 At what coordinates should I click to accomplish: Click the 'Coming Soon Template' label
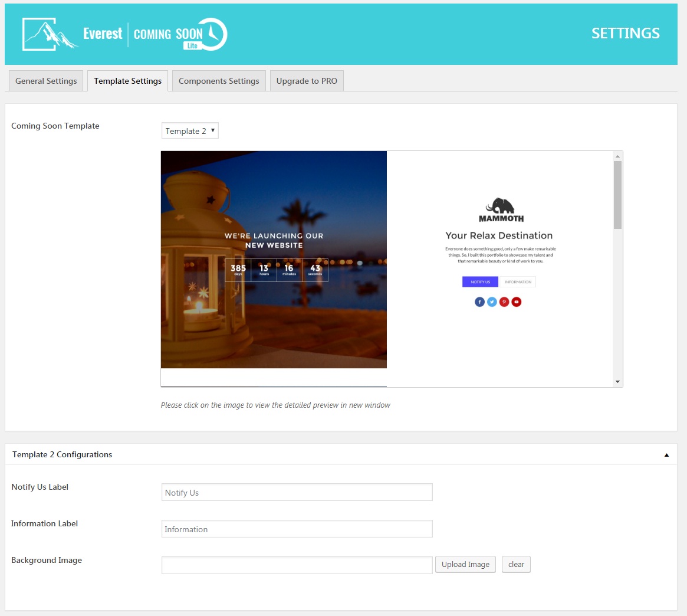pos(55,126)
